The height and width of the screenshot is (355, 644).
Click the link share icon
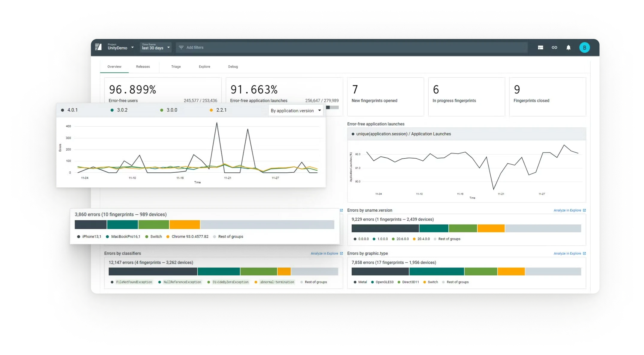pyautogui.click(x=554, y=47)
